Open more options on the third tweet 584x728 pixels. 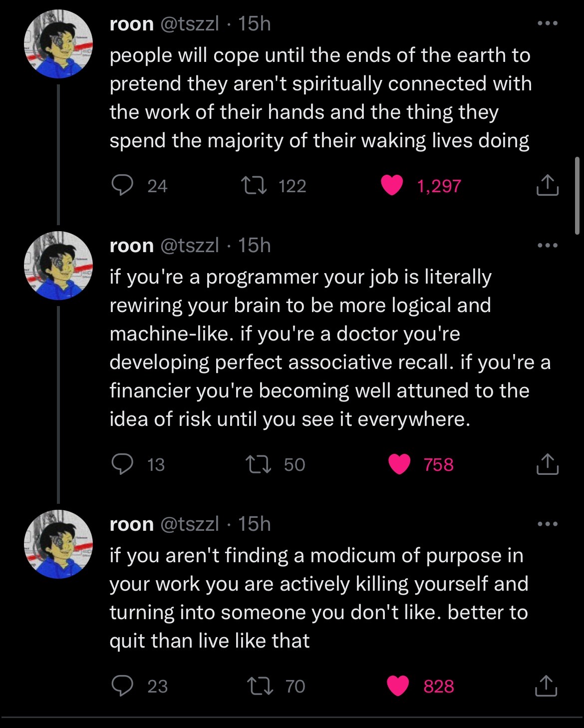547,524
